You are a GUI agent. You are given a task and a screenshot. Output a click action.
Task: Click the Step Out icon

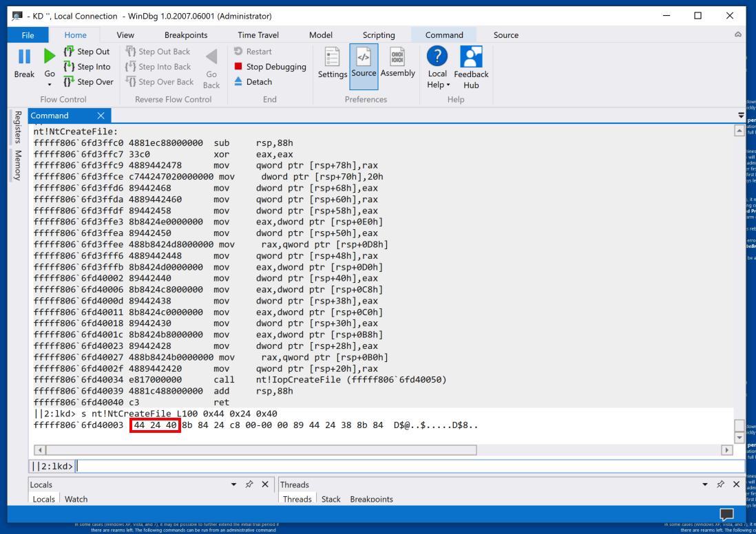click(69, 52)
